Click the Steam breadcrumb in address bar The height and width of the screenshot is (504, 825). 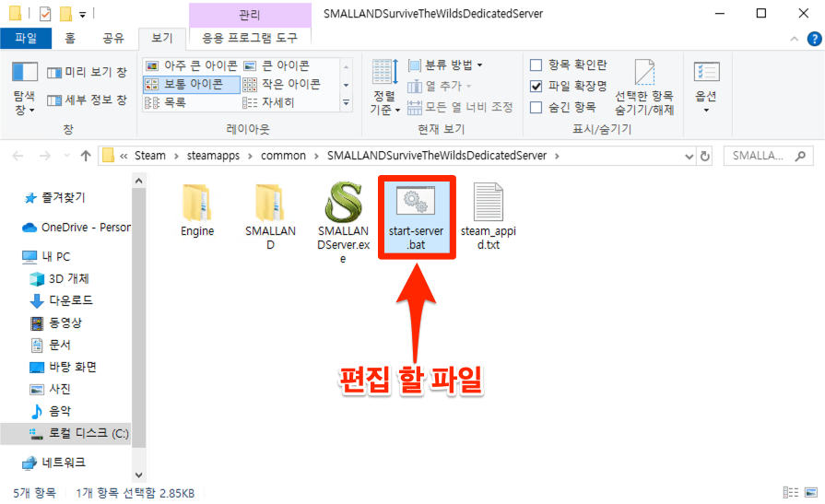tap(150, 156)
